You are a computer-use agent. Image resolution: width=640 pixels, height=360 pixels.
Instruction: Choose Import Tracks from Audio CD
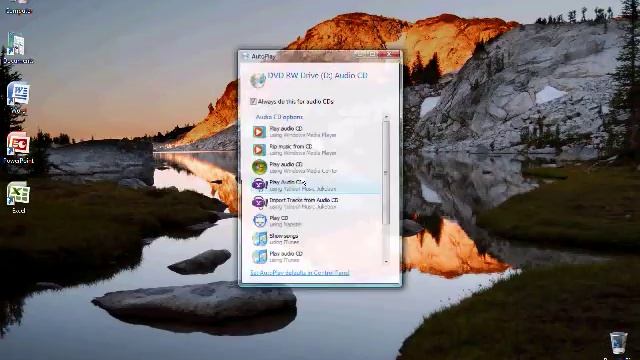(316, 203)
